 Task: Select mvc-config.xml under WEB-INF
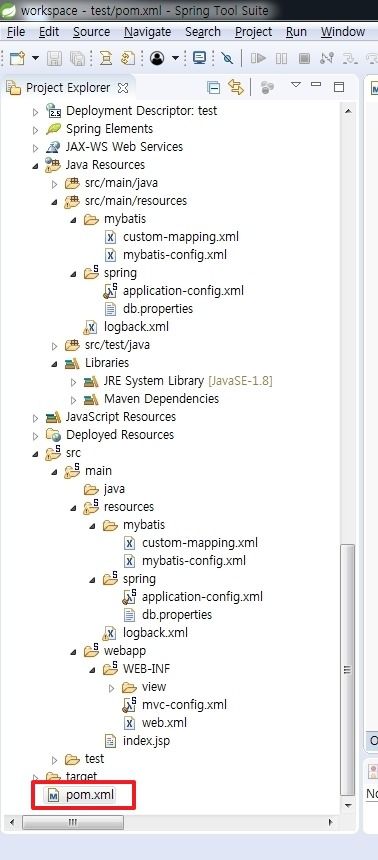tap(184, 705)
